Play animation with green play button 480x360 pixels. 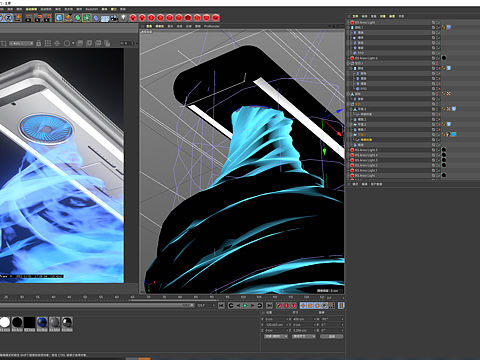[x=245, y=305]
